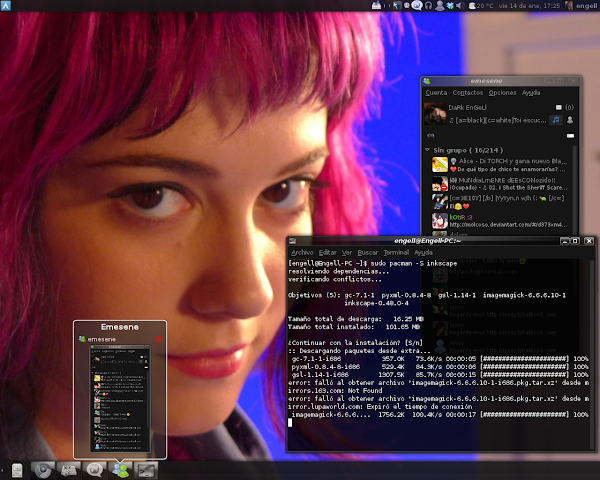
Task: Click the kOtiR contact avatar
Action: tap(440, 221)
